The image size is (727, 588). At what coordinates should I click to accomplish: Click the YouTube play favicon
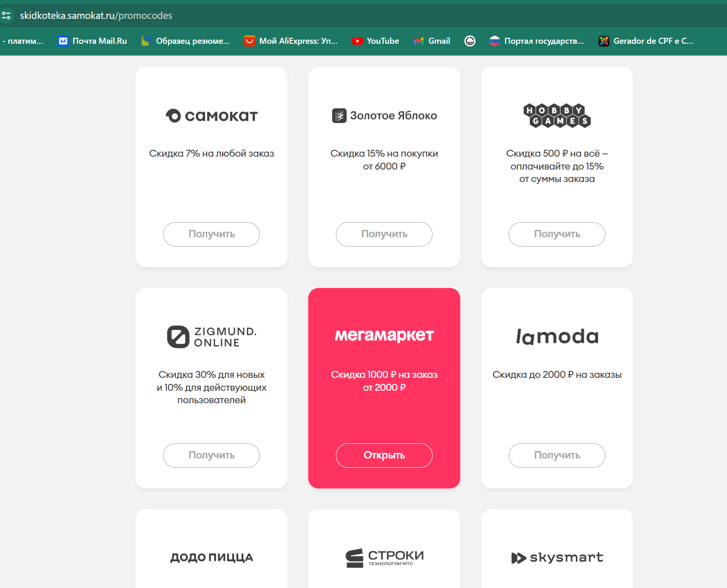tap(357, 41)
